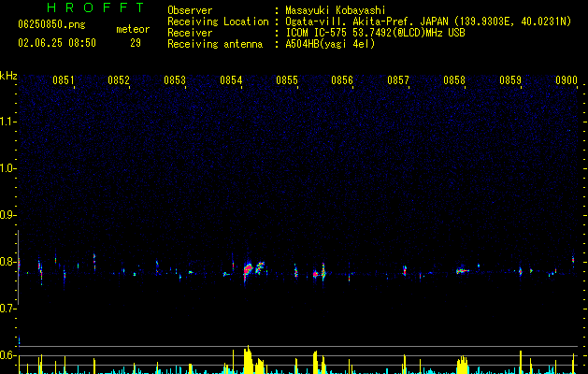This screenshot has width=588, height=374.
Task: Click the 0858 time axis label
Action: [454, 80]
